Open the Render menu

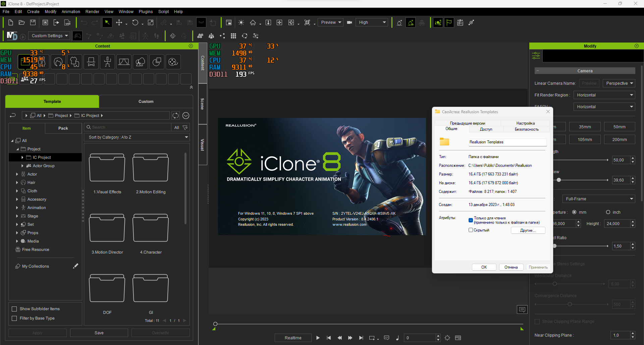[92, 12]
